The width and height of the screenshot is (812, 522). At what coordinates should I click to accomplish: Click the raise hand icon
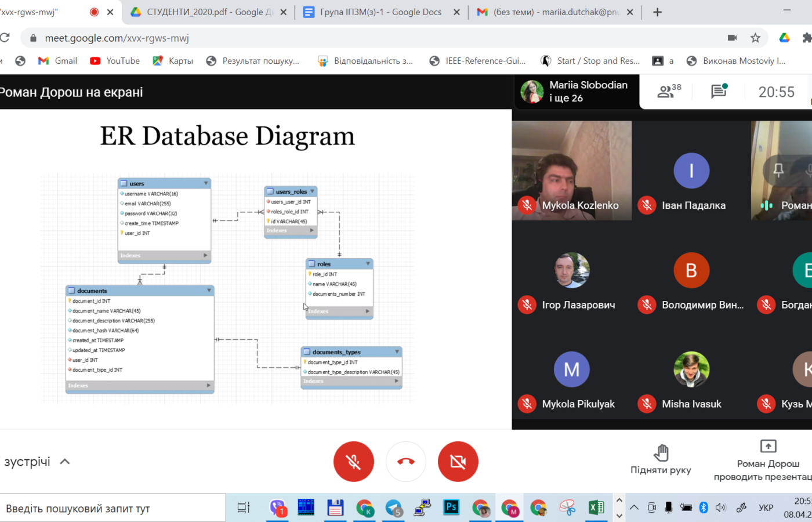pos(661,452)
